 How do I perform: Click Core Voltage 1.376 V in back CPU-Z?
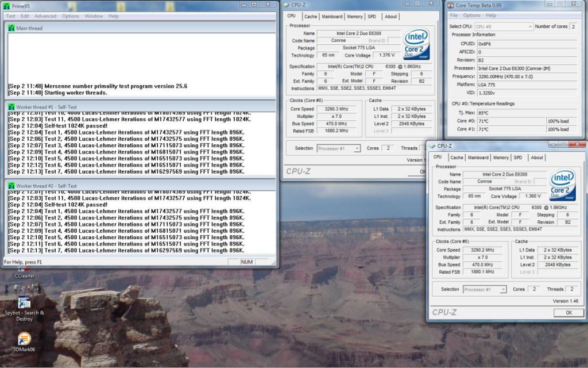386,55
